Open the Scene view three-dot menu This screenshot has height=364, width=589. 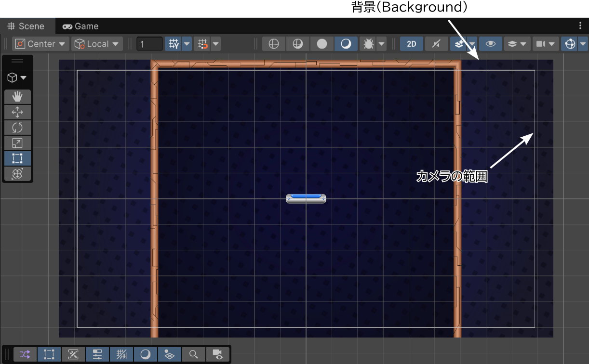(x=580, y=26)
